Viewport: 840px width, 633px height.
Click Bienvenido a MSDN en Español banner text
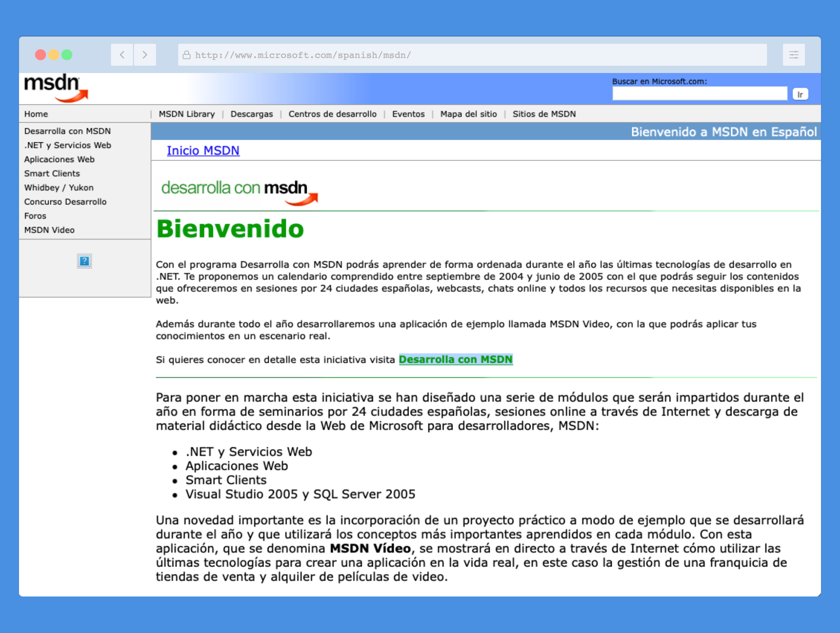[724, 131]
